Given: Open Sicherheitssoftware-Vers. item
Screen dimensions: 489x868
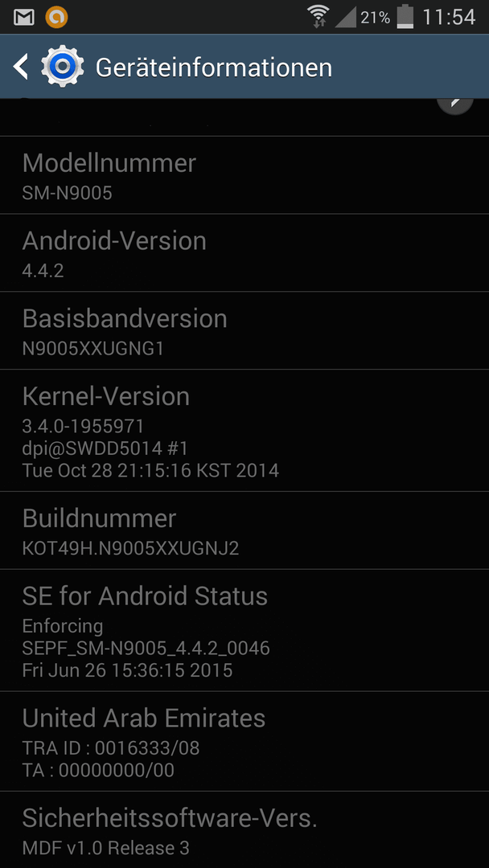Looking at the screenshot, I should point(244,829).
